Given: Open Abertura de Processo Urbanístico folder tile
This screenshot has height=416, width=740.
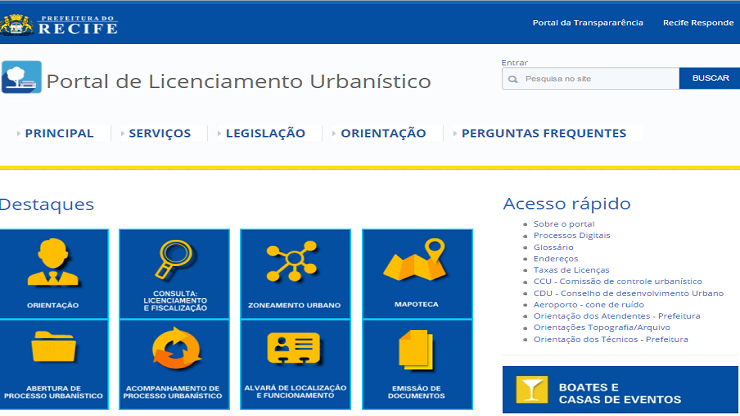Looking at the screenshot, I should tap(54, 365).
